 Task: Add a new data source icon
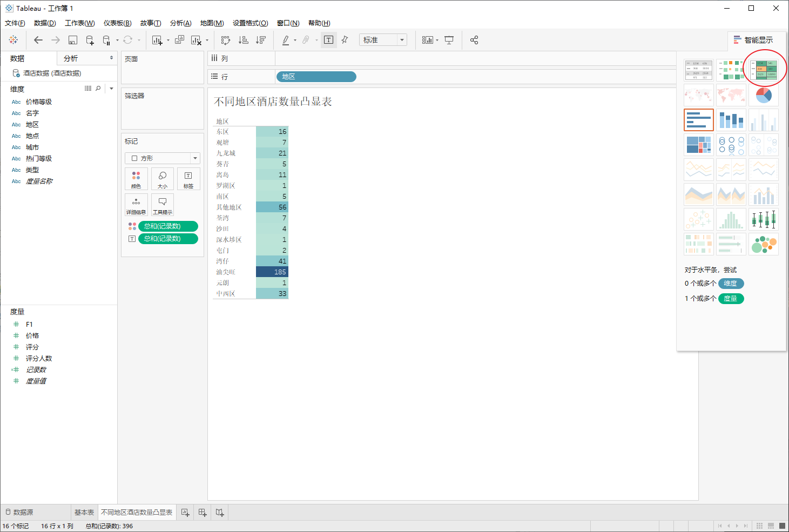[90, 40]
